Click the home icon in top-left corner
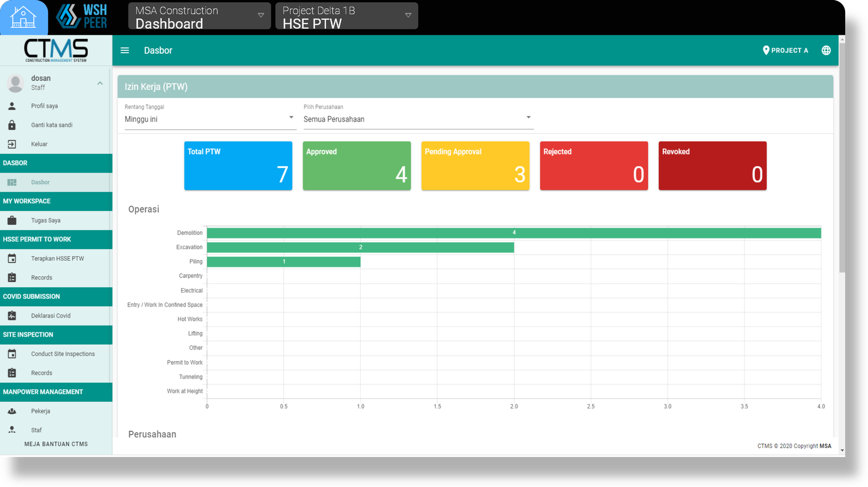This screenshot has width=868, height=487. [23, 17]
